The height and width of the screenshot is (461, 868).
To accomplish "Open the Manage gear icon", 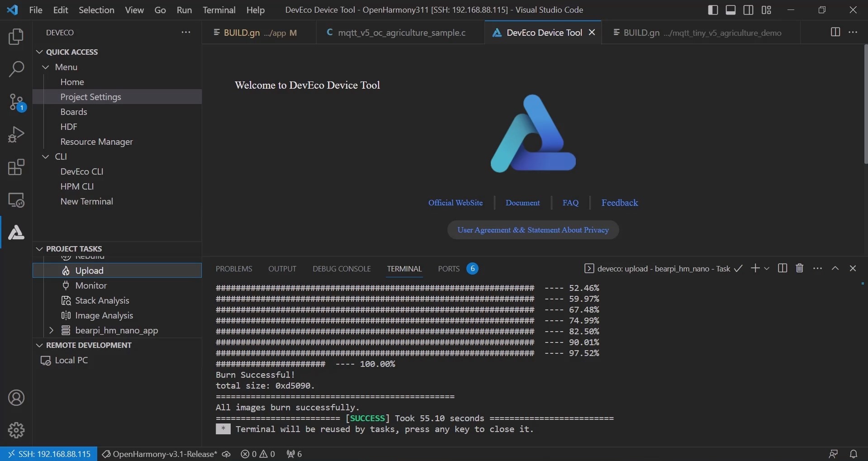I will (x=16, y=430).
